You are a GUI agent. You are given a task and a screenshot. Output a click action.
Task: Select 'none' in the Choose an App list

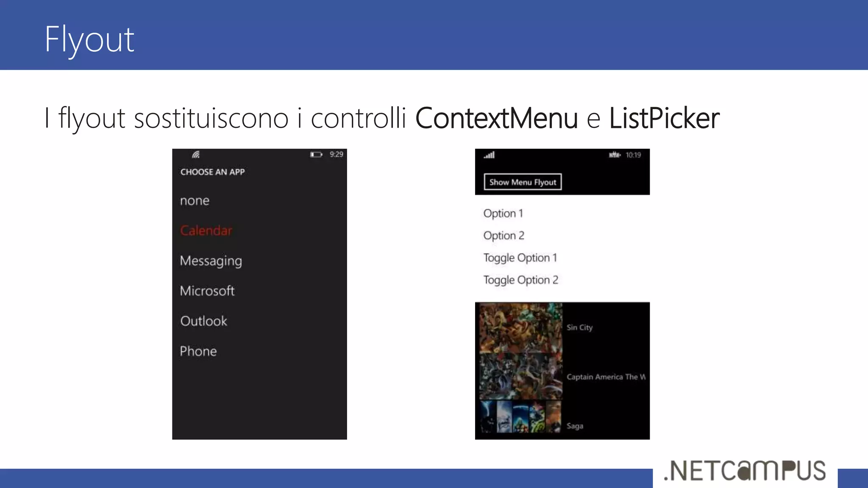pyautogui.click(x=195, y=200)
